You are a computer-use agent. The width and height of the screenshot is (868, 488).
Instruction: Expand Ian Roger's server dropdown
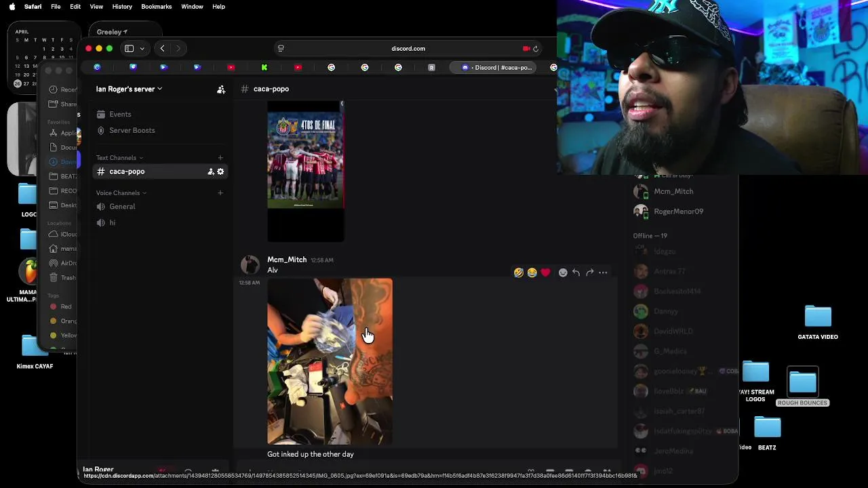point(129,89)
